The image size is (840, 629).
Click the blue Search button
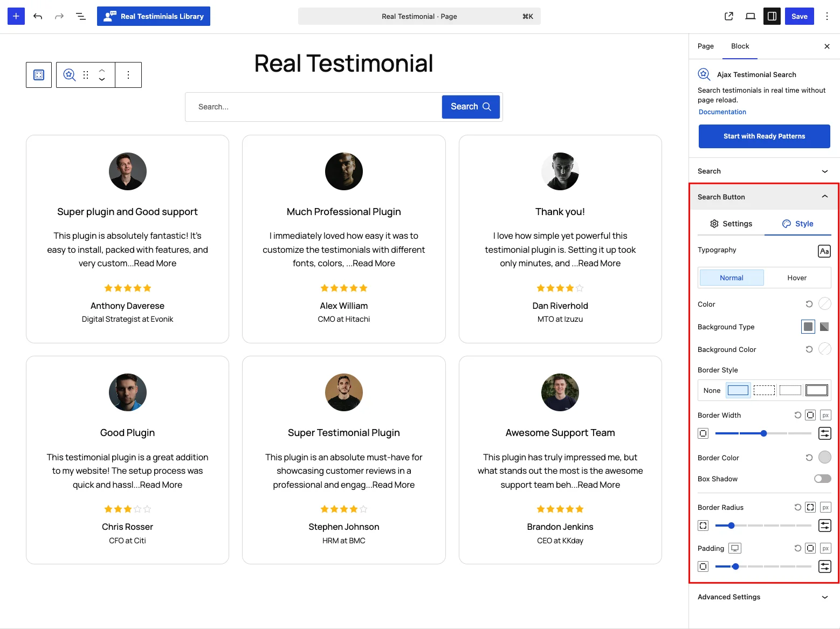click(x=471, y=107)
